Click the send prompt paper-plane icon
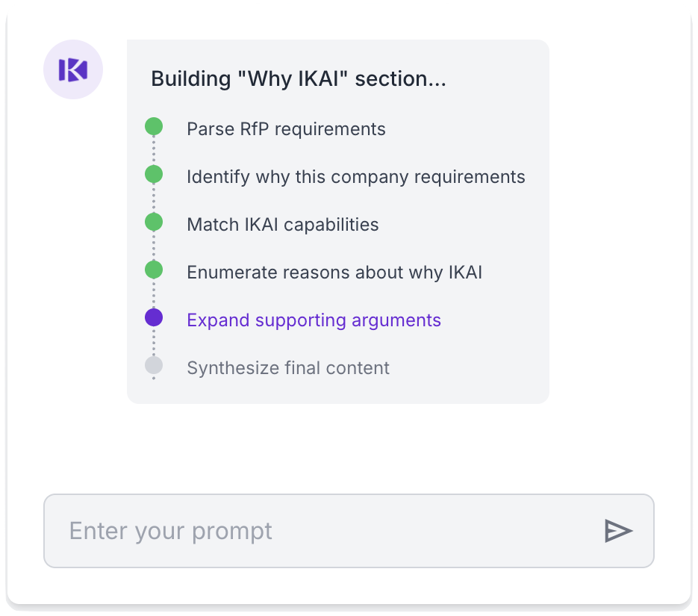Screen dimensions: 698x616 617,530
